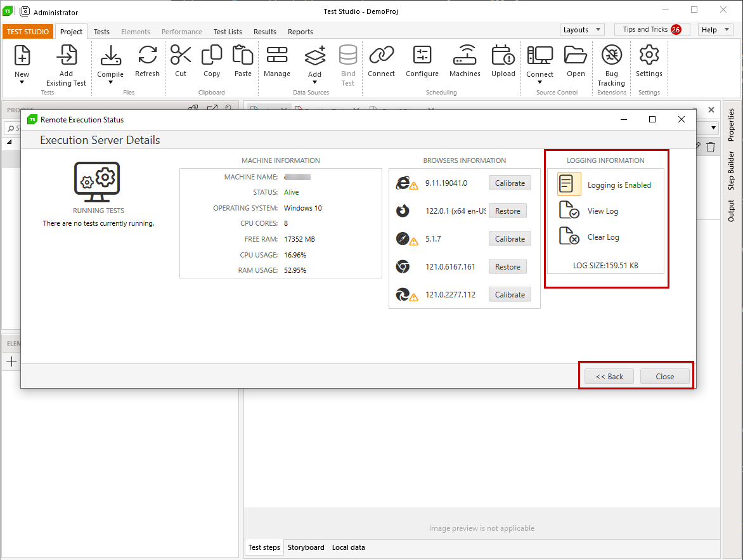Screen dimensions: 743x560
Task: Click Source Control Open folder icon
Action: click(576, 55)
